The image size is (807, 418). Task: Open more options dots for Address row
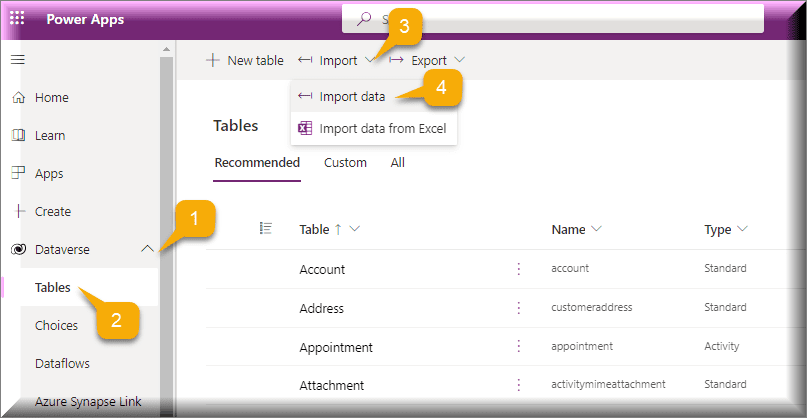pyautogui.click(x=518, y=308)
